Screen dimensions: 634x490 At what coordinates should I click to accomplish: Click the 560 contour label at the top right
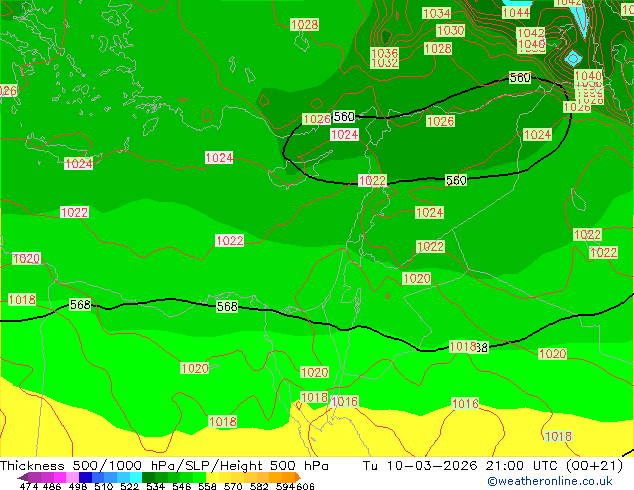[520, 77]
